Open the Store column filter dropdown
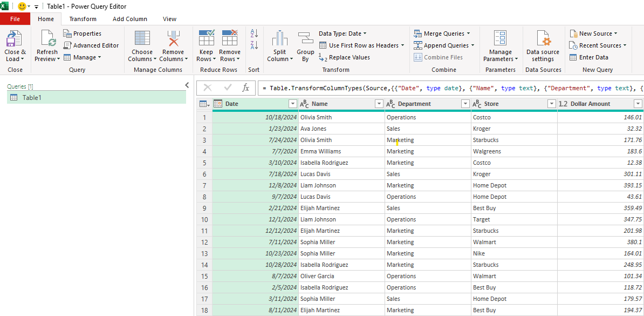Viewport: 644px width, 316px height. [552, 104]
